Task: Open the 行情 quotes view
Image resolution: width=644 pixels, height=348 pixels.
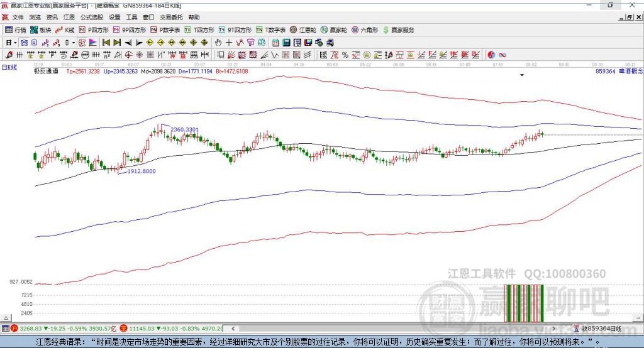Action: pos(15,30)
